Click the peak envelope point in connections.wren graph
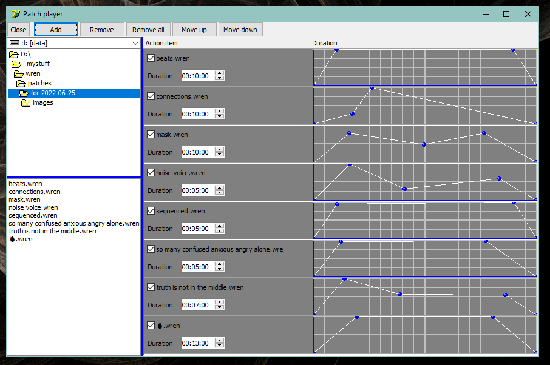Screen dimensions: 550x365 372,88
